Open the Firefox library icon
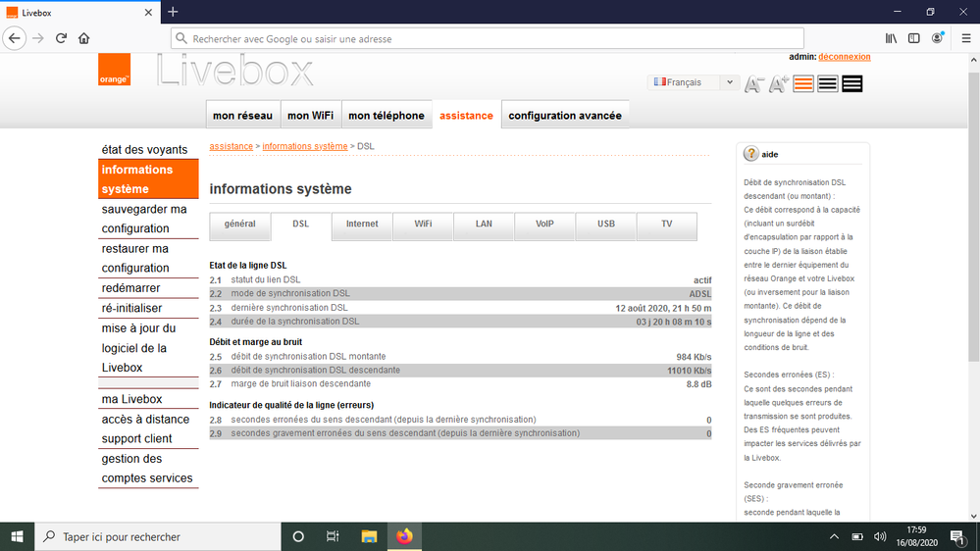 (891, 38)
